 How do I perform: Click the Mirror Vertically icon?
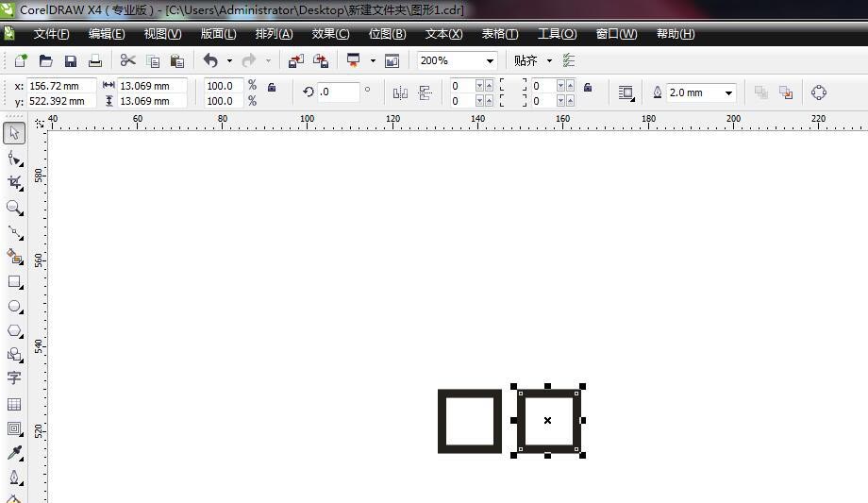tap(426, 92)
